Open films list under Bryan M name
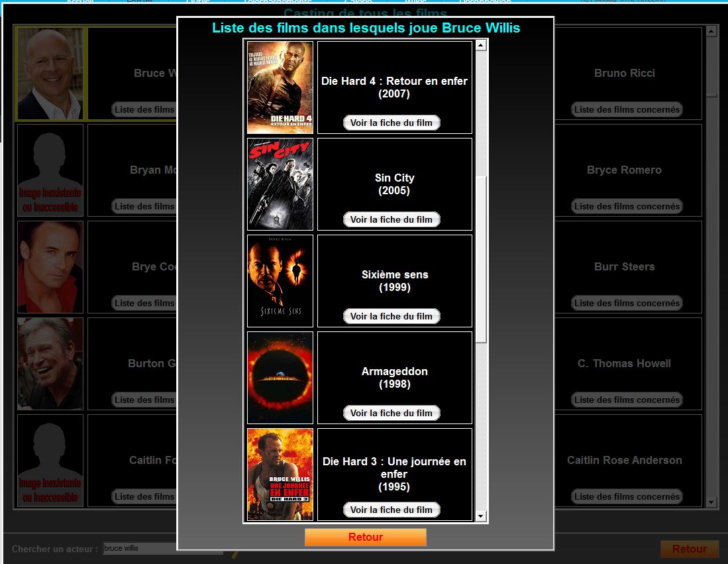Screen dimensions: 728x564 [144, 206]
